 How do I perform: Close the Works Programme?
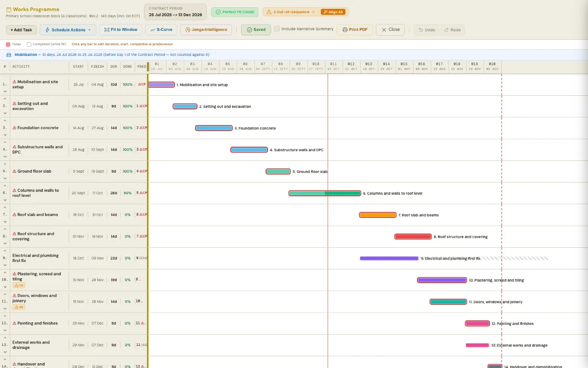[x=390, y=30]
